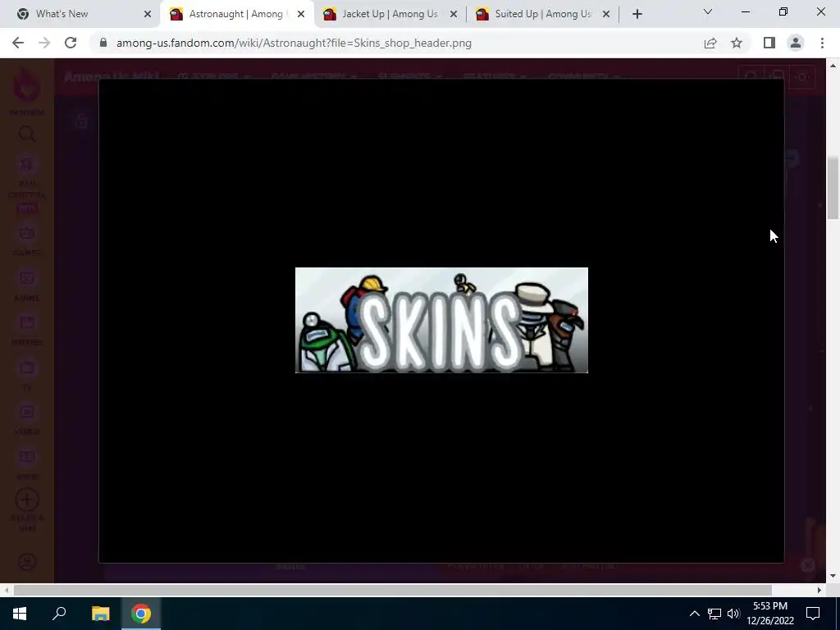Open TV in the dimmed Fandom sidebar
The image size is (840, 630).
(x=27, y=374)
